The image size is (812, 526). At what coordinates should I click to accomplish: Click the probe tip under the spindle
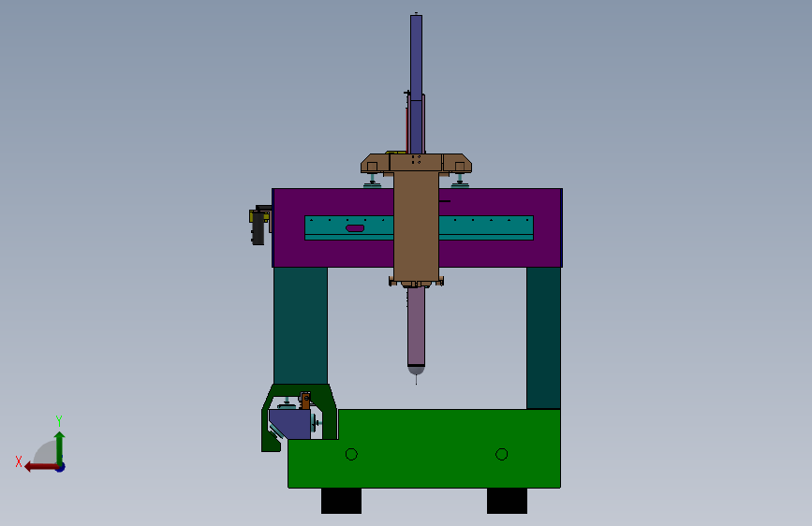[417, 380]
